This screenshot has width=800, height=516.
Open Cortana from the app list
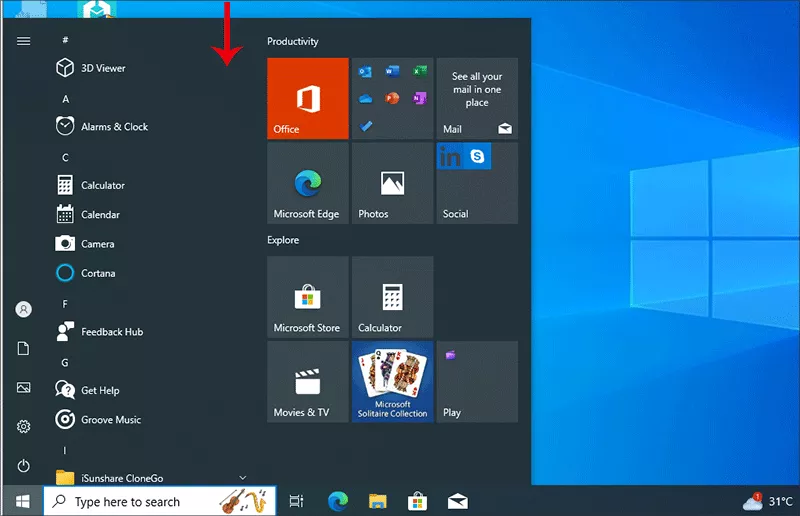(86, 273)
